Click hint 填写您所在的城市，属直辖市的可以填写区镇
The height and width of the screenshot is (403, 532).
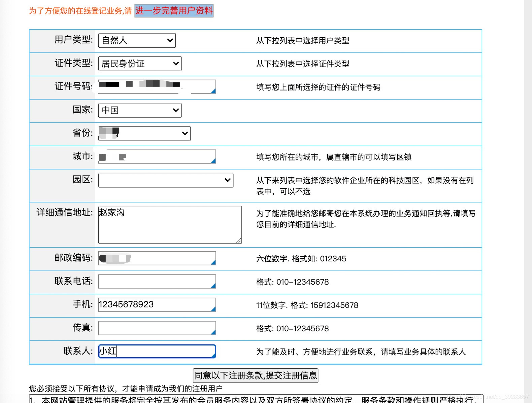coord(334,157)
